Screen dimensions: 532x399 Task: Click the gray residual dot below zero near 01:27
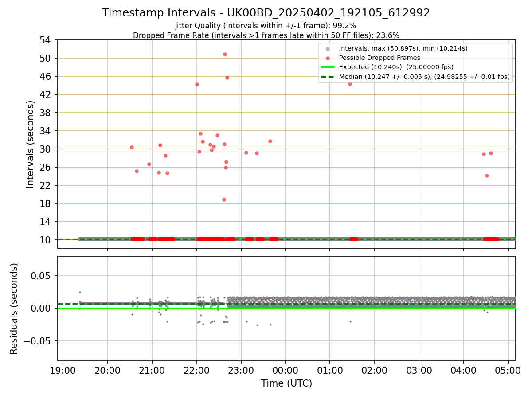click(x=350, y=321)
